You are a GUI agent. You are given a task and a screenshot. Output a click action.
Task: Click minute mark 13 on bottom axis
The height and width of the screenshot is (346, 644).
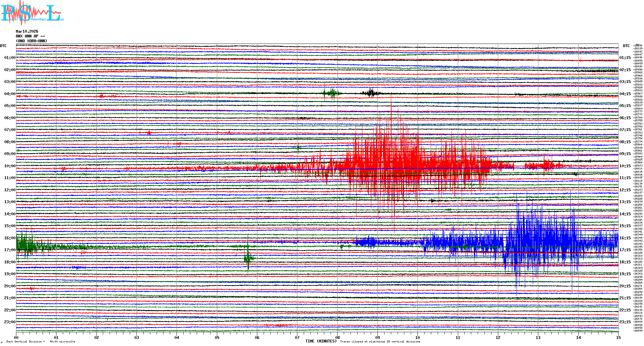(x=538, y=337)
